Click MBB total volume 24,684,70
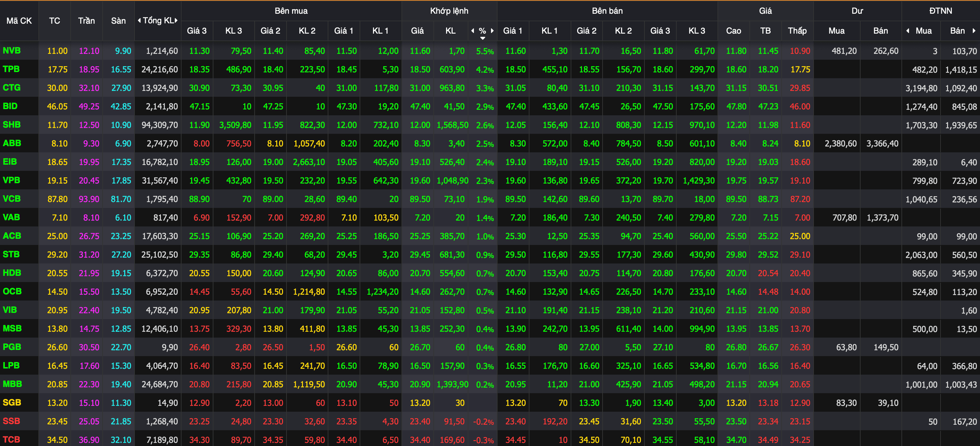The image size is (980, 446). pyautogui.click(x=160, y=384)
